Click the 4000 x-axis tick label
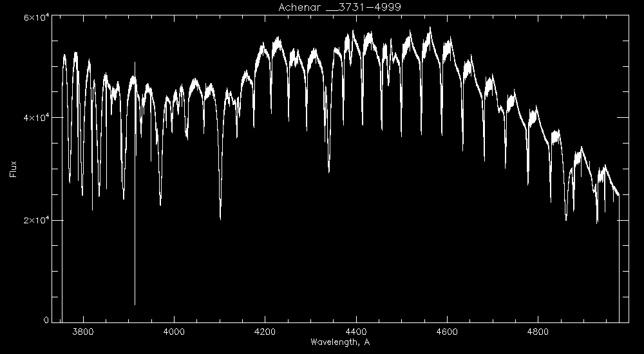644x354 pixels. tap(174, 331)
